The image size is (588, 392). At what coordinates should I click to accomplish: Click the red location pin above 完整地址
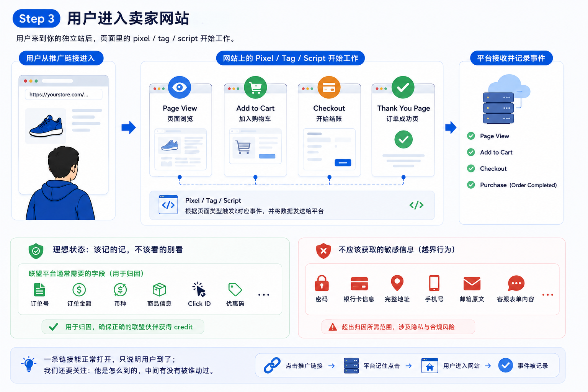tap(397, 283)
